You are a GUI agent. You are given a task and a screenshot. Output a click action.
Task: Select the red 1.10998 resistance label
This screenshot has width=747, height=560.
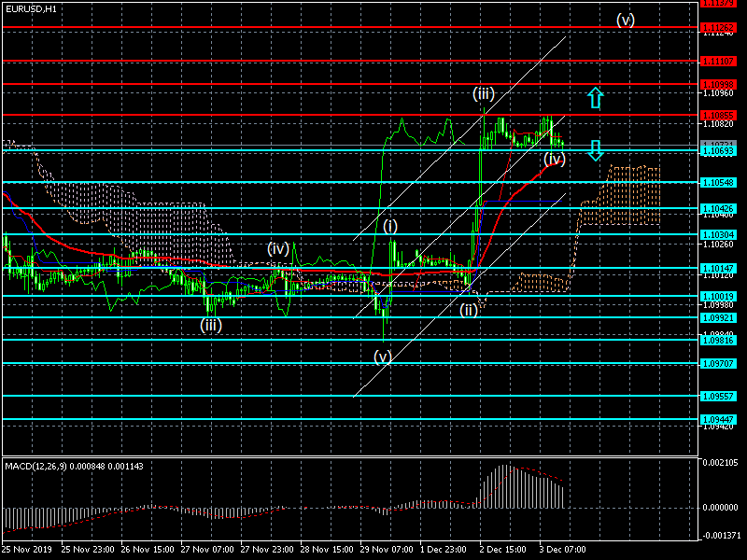point(718,84)
